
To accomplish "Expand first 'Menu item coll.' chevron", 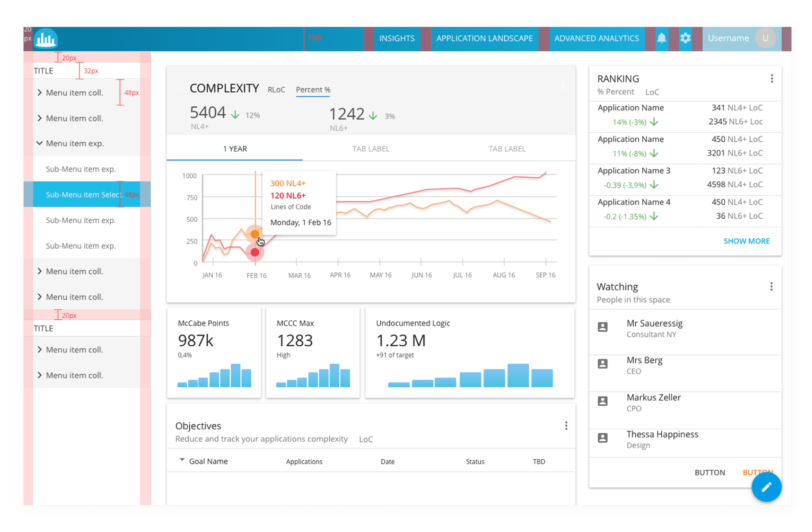I will coord(40,92).
